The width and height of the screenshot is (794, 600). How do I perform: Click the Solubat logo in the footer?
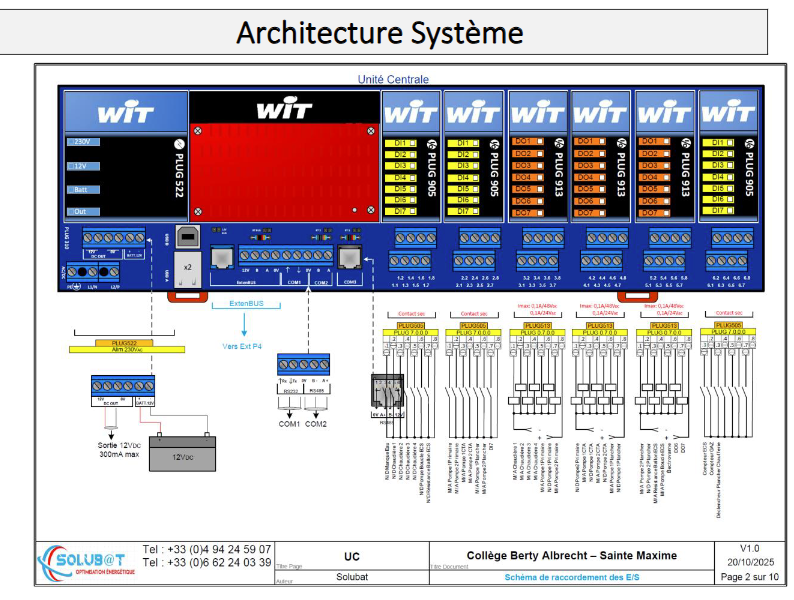point(86,563)
